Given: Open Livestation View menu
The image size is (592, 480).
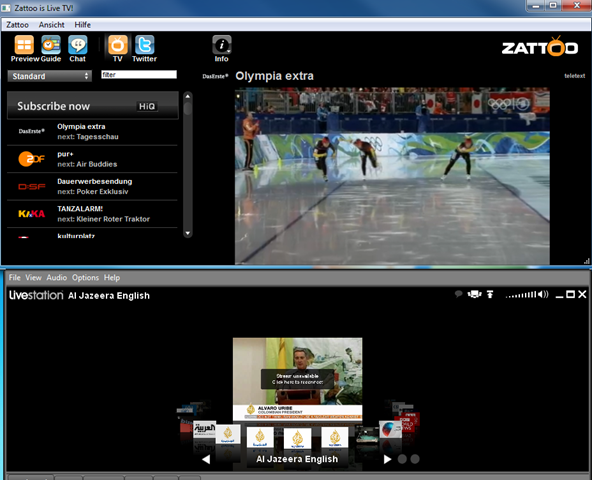Looking at the screenshot, I should [33, 278].
